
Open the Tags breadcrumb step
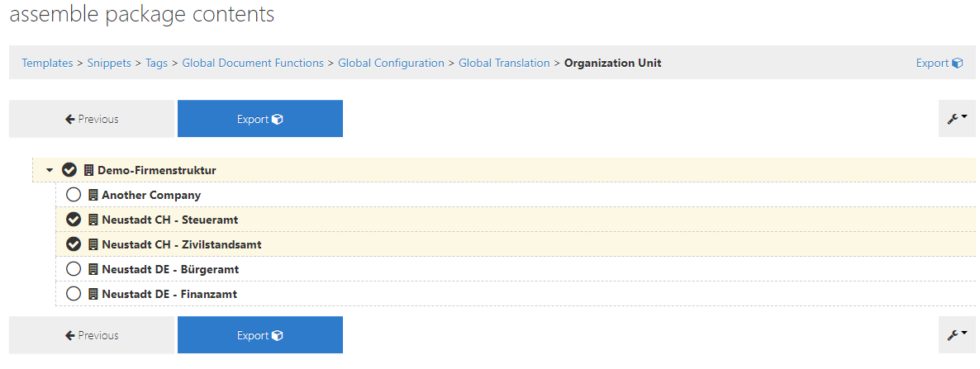point(157,63)
